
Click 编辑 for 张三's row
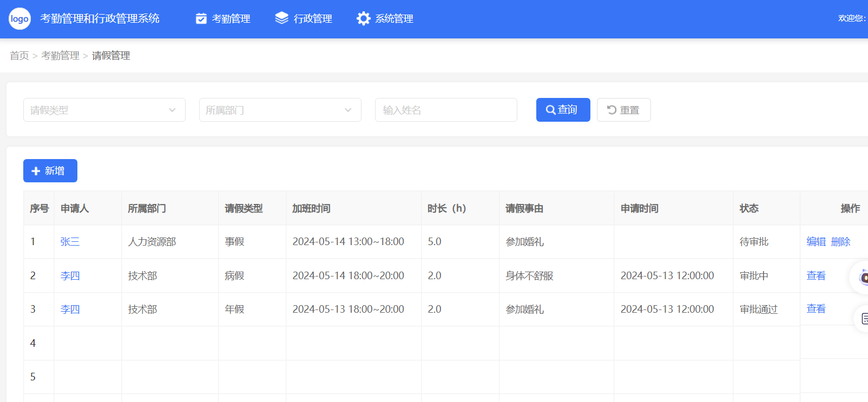[816, 242]
